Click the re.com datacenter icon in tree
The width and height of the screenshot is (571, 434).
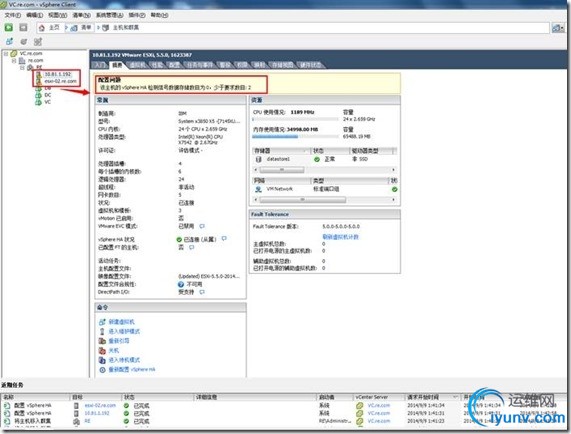(x=22, y=60)
